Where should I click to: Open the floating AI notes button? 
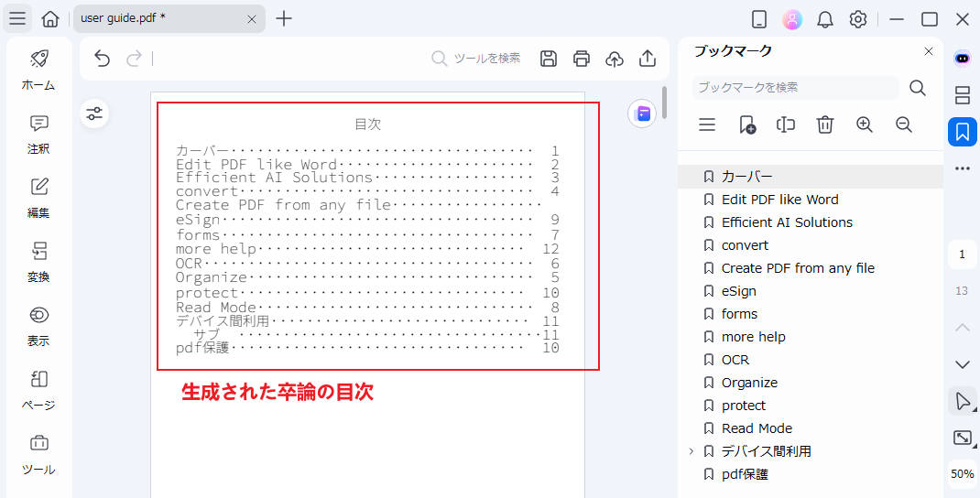[x=642, y=114]
